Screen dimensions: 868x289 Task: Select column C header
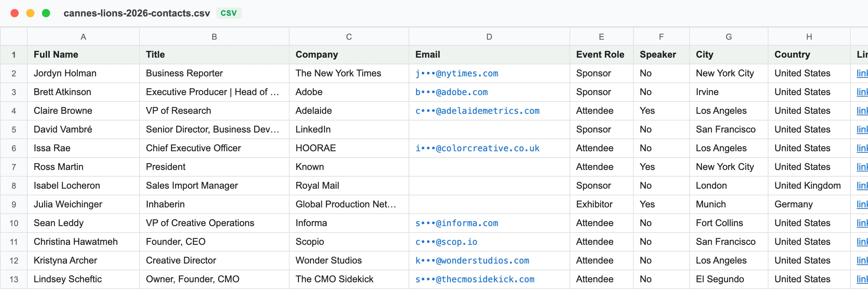pyautogui.click(x=349, y=37)
